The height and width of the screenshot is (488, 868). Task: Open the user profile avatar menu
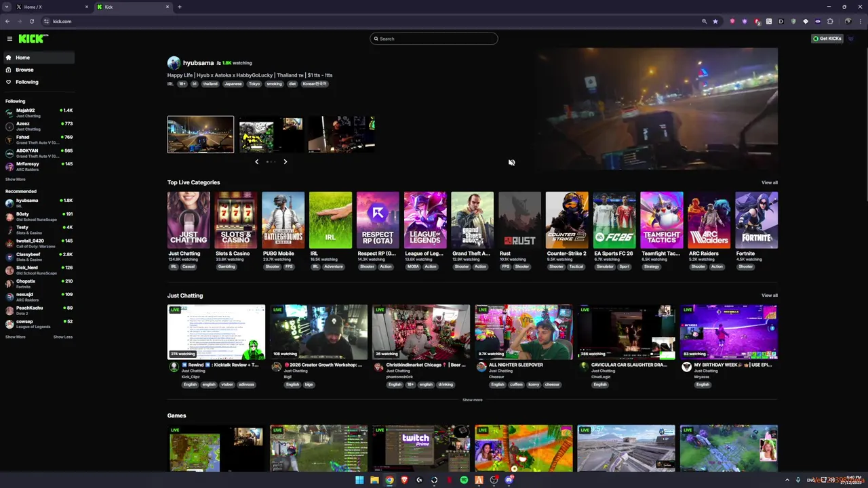(x=852, y=39)
